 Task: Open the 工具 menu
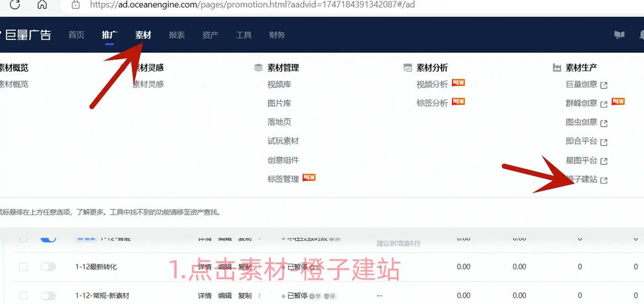[x=244, y=35]
